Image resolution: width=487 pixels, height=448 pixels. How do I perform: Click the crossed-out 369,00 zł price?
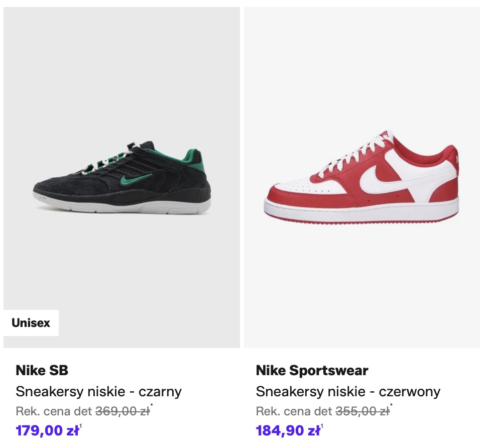(x=123, y=411)
